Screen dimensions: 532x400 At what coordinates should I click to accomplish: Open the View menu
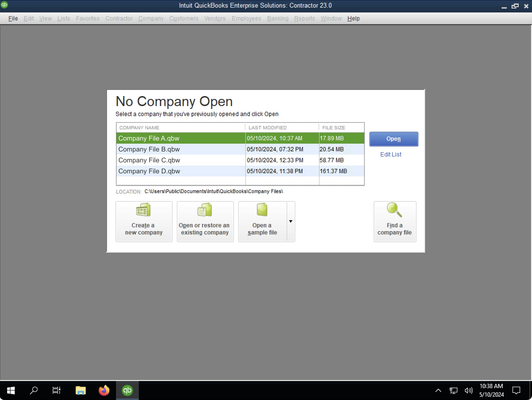[x=45, y=19]
